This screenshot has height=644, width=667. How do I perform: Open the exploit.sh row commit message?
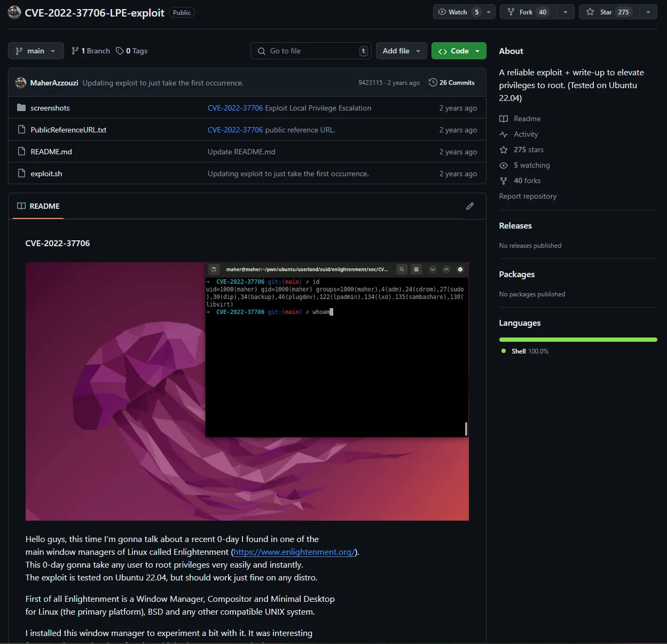[288, 174]
